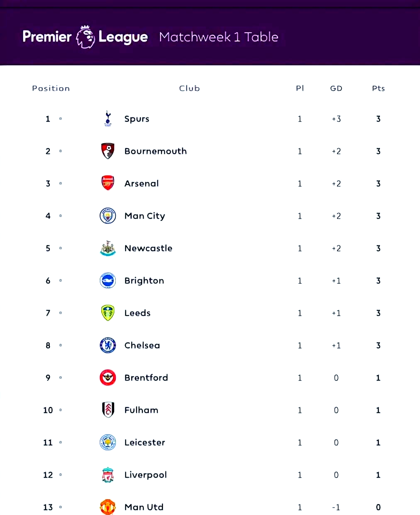Expand position 10 row indicator dot

[x=61, y=410]
